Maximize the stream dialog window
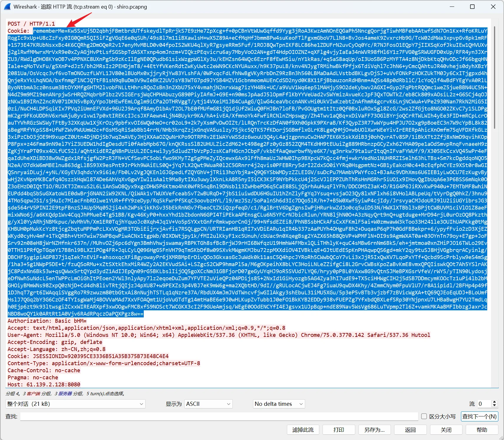Screen dimensions: 504x440 coord(472,6)
